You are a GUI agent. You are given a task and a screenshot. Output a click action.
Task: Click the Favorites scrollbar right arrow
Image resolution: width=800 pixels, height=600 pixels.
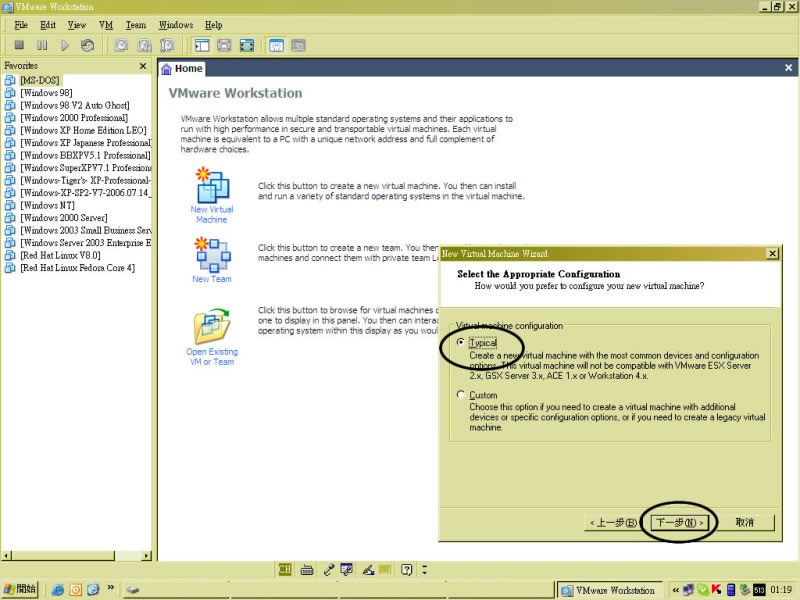pos(147,555)
